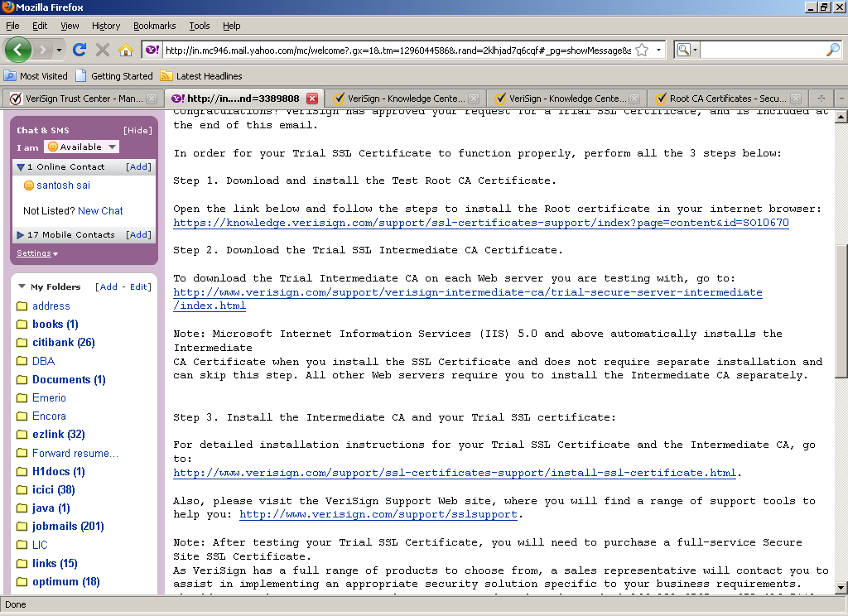Start chat with santosh sai
This screenshot has width=848, height=616.
point(63,185)
